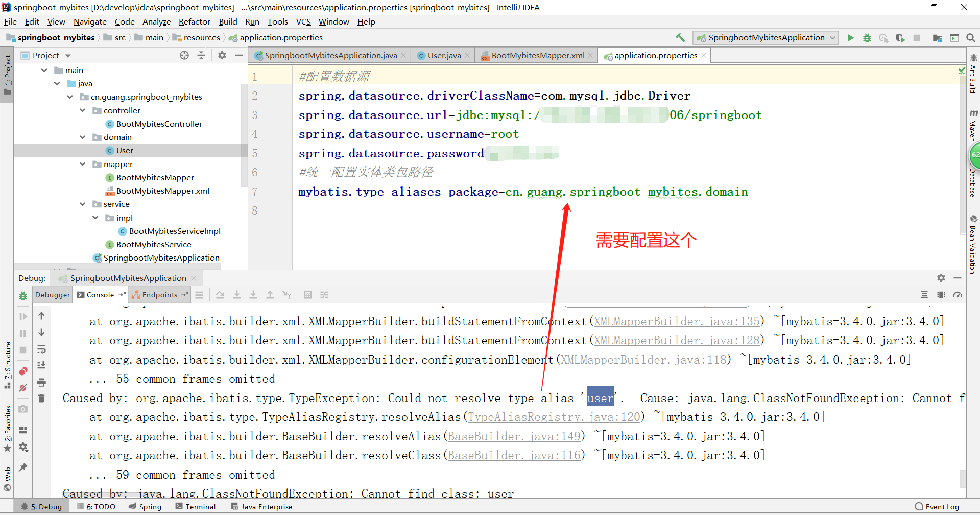Rerun debug session green bug icon
This screenshot has width=980, height=515.
click(23, 296)
